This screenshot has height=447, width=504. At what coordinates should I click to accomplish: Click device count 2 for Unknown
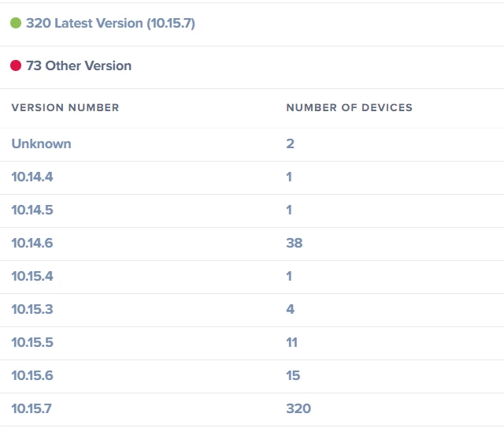click(291, 143)
